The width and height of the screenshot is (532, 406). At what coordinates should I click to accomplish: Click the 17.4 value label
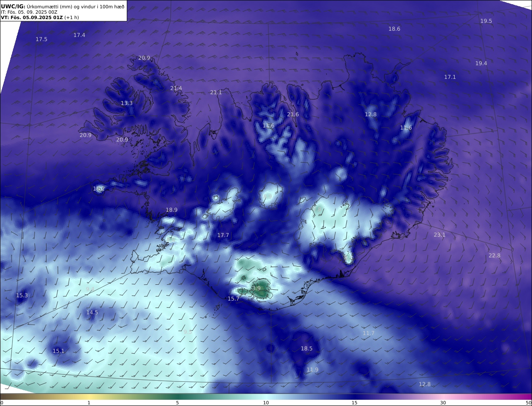click(79, 35)
